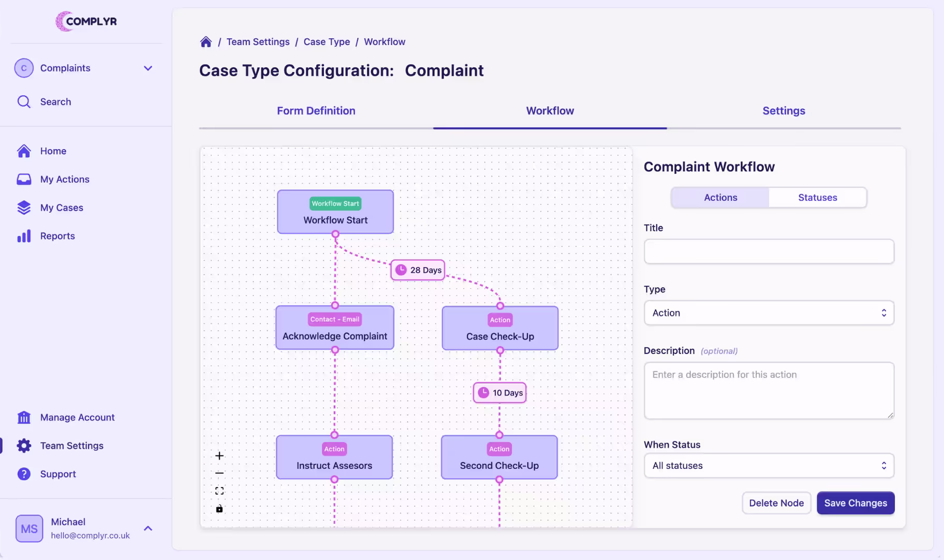Click Team Settings breadcrumb link
This screenshot has width=944, height=560.
click(x=258, y=42)
